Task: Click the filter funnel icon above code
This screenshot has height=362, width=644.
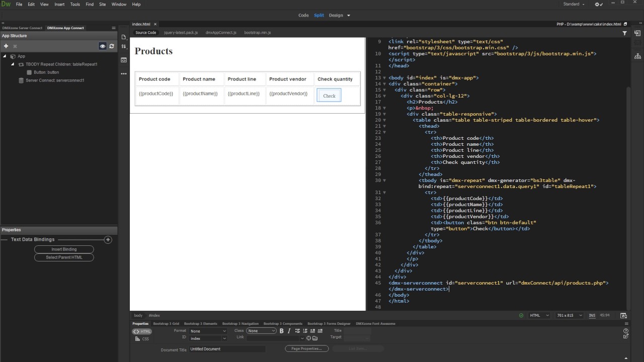Action: [624, 33]
